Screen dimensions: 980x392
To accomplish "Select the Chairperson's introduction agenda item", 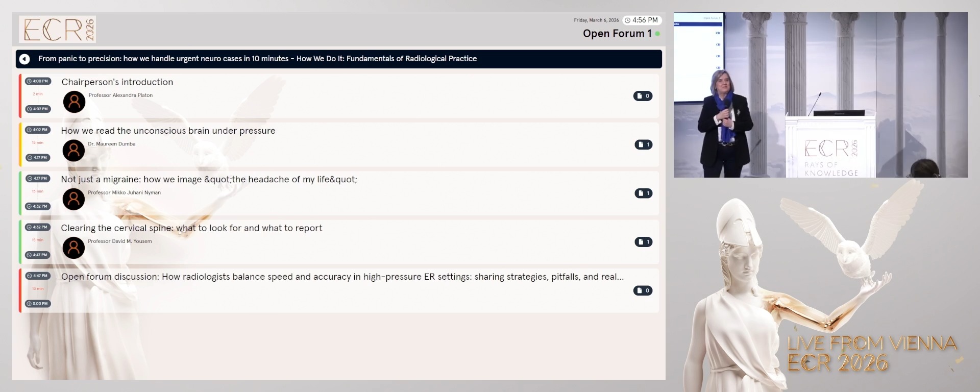I will [117, 82].
